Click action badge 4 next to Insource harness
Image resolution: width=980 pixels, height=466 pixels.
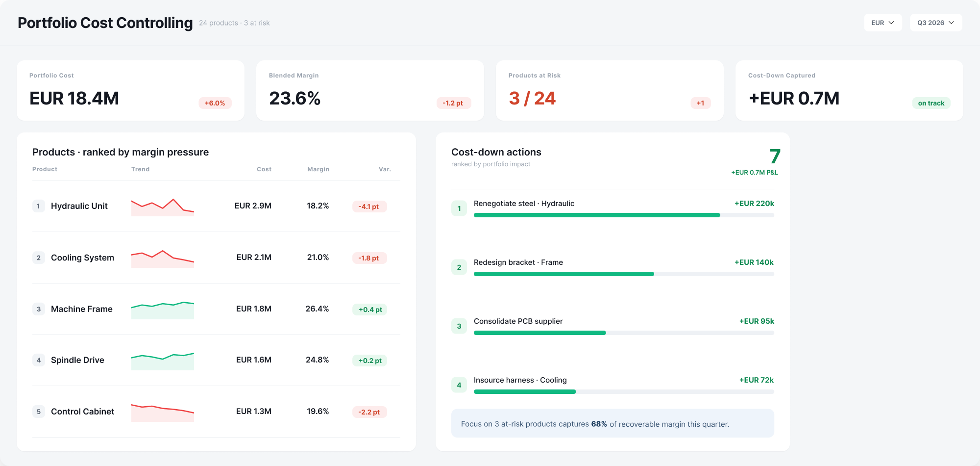tap(459, 385)
